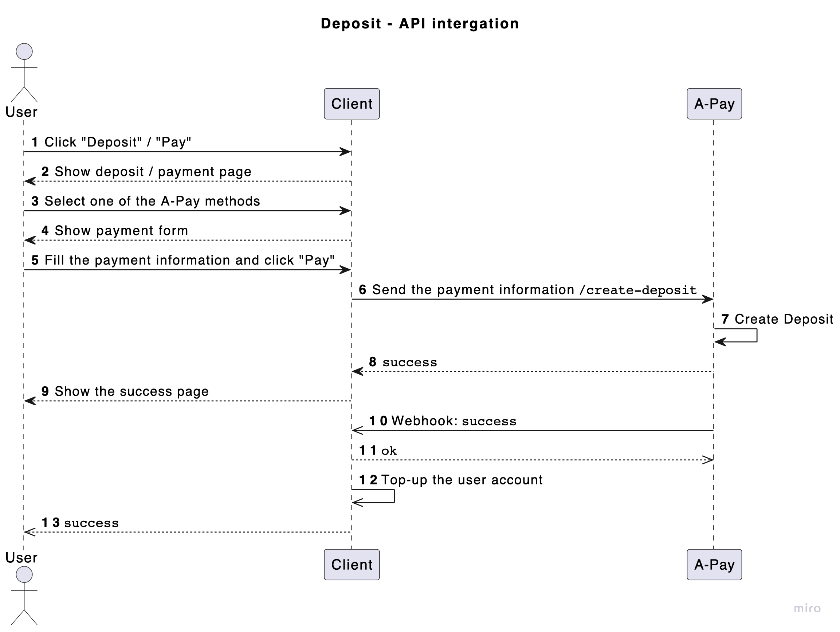Image resolution: width=840 pixels, height=632 pixels.
Task: Select "Show deposit / payment page" message text
Action: [153, 172]
